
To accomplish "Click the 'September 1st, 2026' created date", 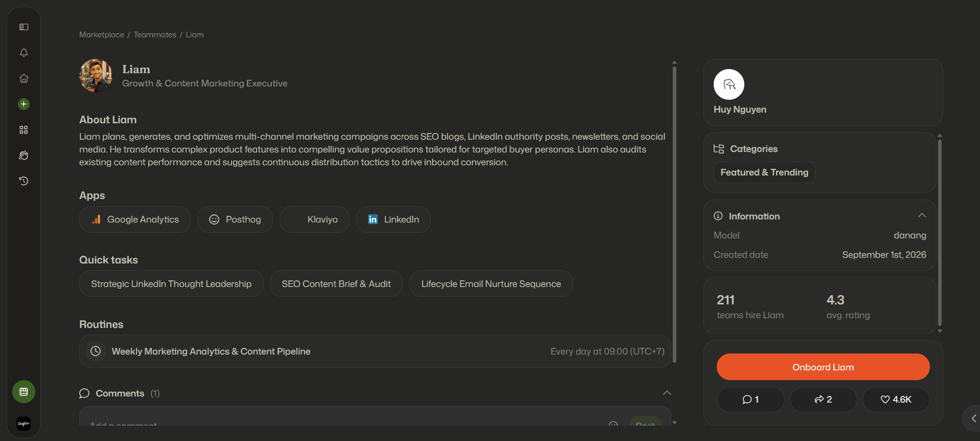I will [884, 255].
